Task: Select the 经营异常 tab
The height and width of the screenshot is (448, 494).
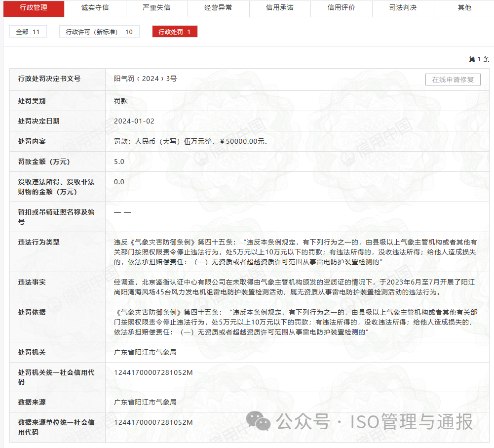Action: [218, 9]
